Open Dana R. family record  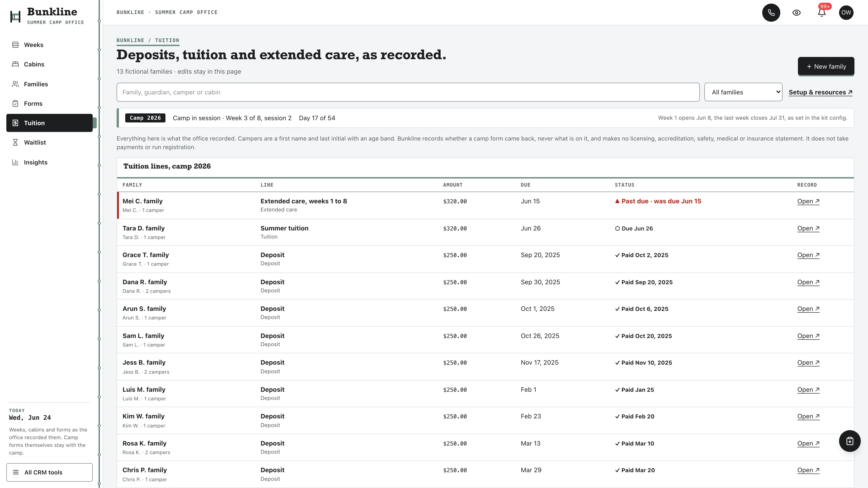[x=808, y=282]
